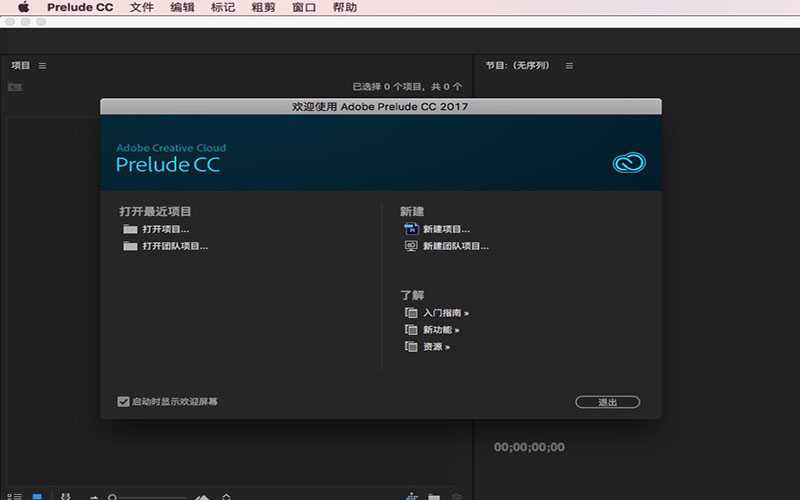800x500 pixels.
Task: Open the 窗口 menu
Action: click(304, 7)
